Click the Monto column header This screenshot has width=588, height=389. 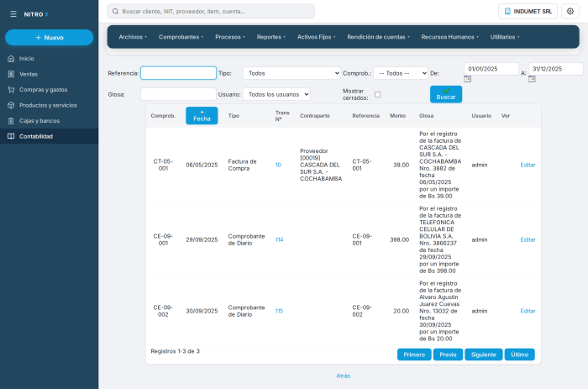click(x=398, y=116)
